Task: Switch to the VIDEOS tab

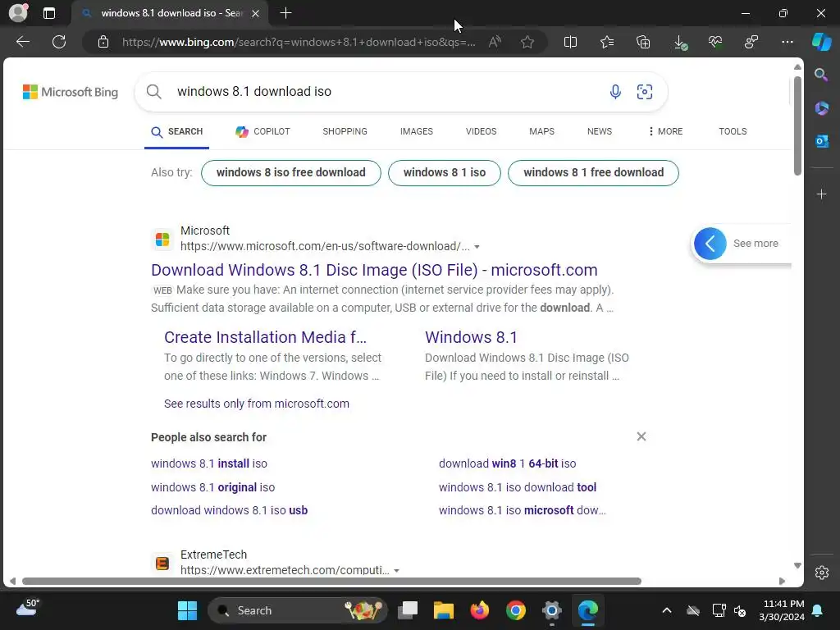Action: pyautogui.click(x=481, y=131)
